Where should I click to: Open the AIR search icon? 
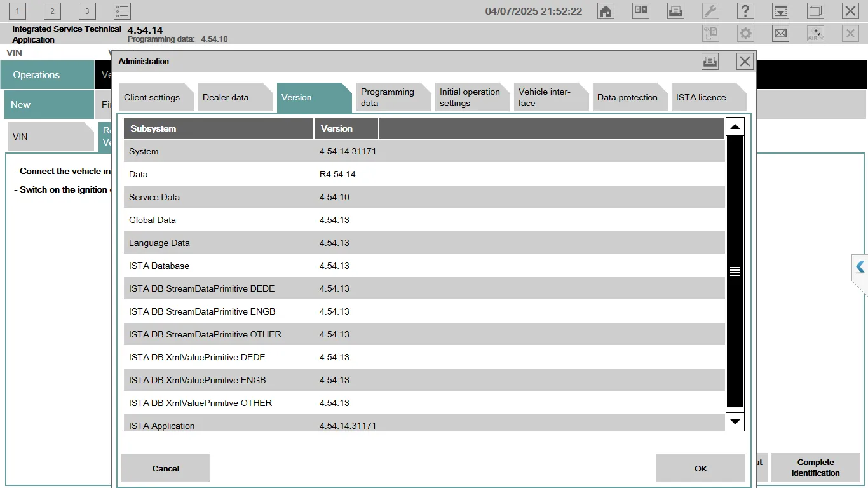(x=815, y=34)
